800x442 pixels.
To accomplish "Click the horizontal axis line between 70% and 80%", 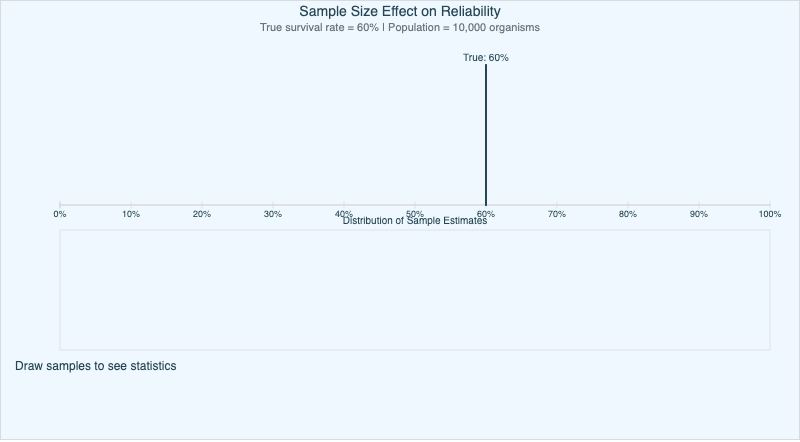I will [x=592, y=205].
